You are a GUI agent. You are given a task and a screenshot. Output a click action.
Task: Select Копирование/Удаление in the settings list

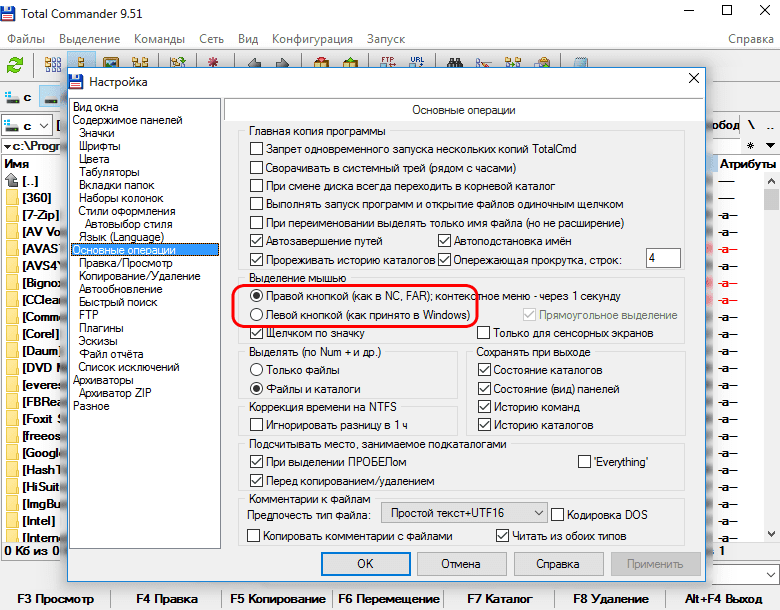tap(139, 276)
